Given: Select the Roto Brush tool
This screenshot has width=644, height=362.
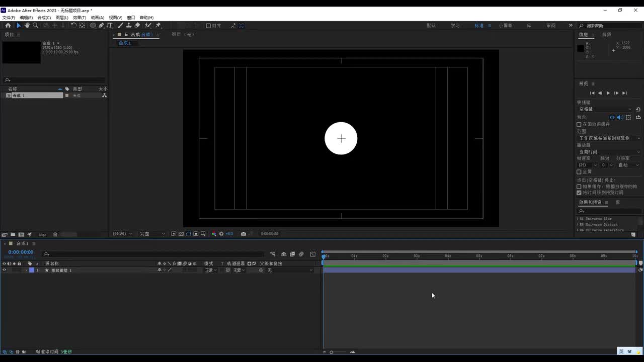Looking at the screenshot, I should click(148, 25).
